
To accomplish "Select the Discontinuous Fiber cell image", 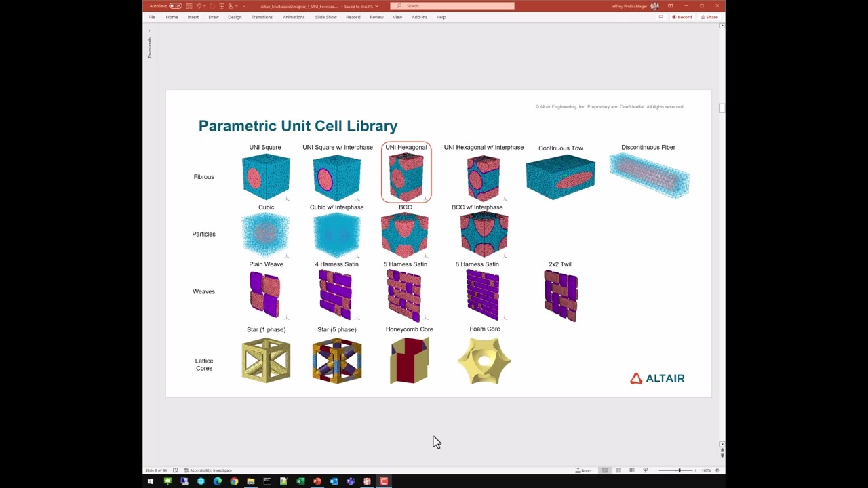I will click(x=649, y=175).
